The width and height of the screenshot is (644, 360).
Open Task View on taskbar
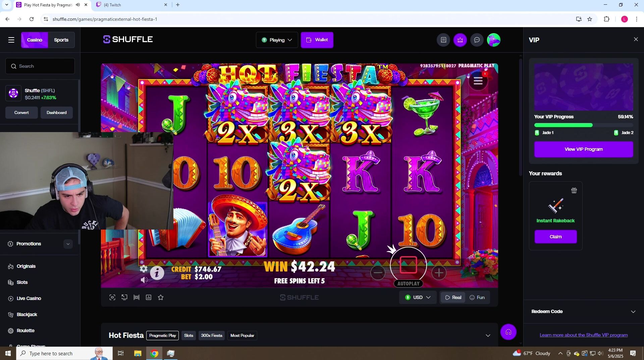click(x=121, y=353)
